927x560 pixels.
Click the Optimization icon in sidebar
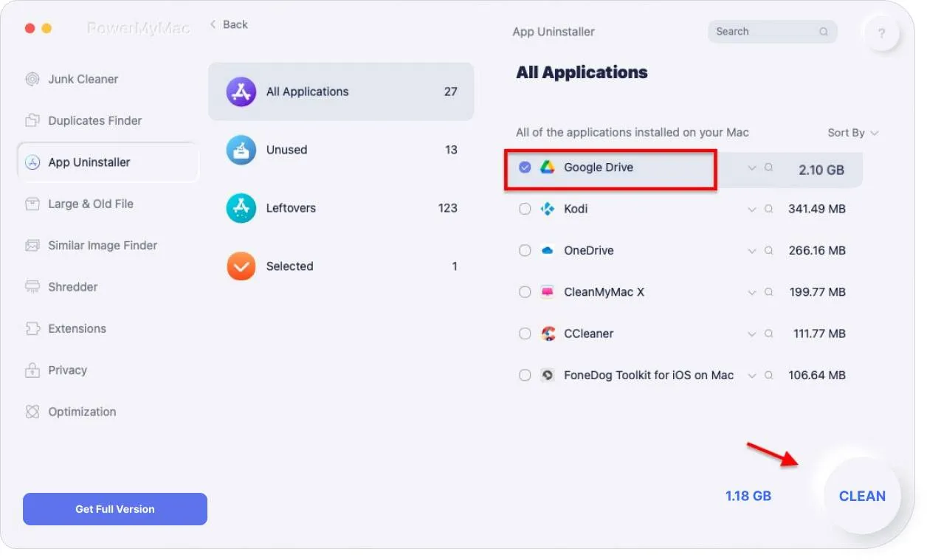click(32, 412)
